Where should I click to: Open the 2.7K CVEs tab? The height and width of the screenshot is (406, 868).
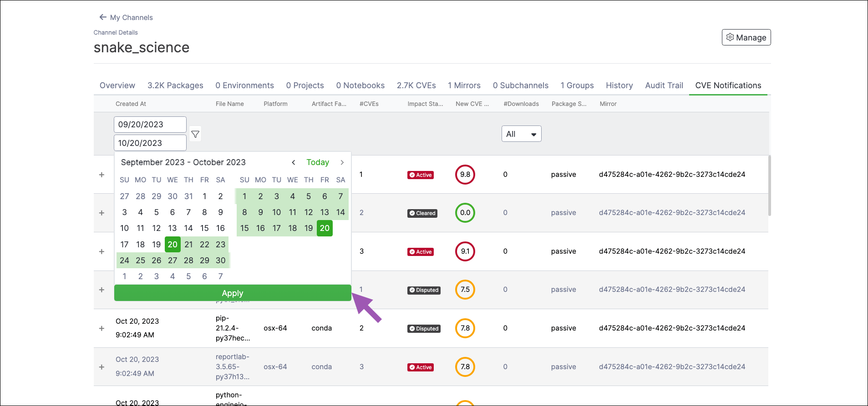click(416, 85)
